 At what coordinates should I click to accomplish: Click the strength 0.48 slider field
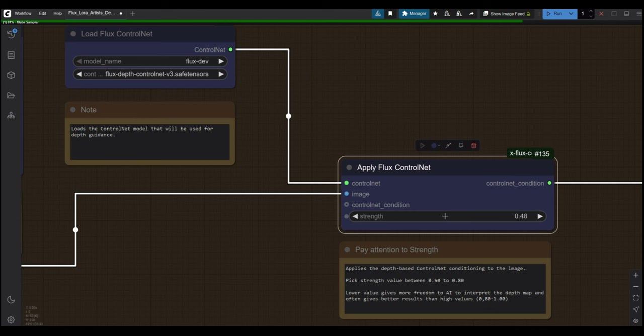pos(447,216)
